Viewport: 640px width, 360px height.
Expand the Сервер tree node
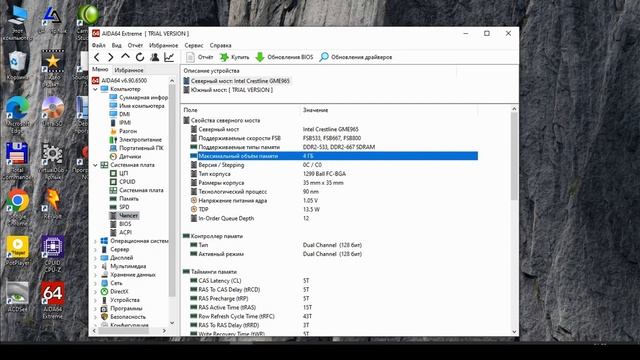pos(95,249)
